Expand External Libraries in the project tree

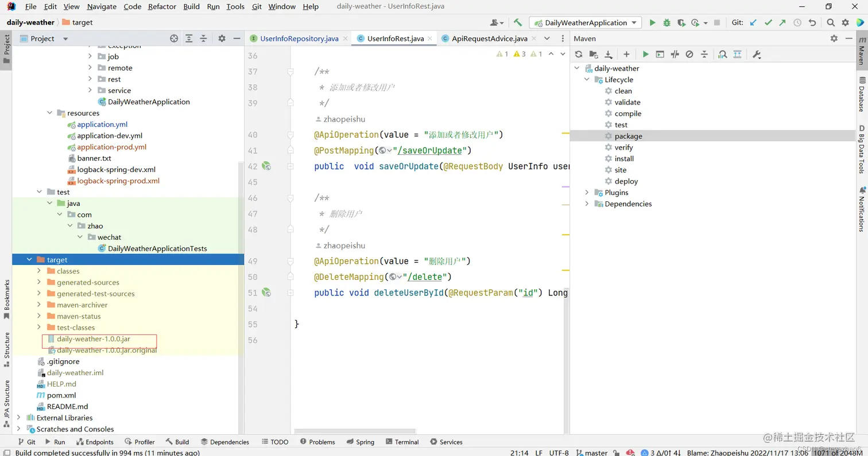pos(19,418)
